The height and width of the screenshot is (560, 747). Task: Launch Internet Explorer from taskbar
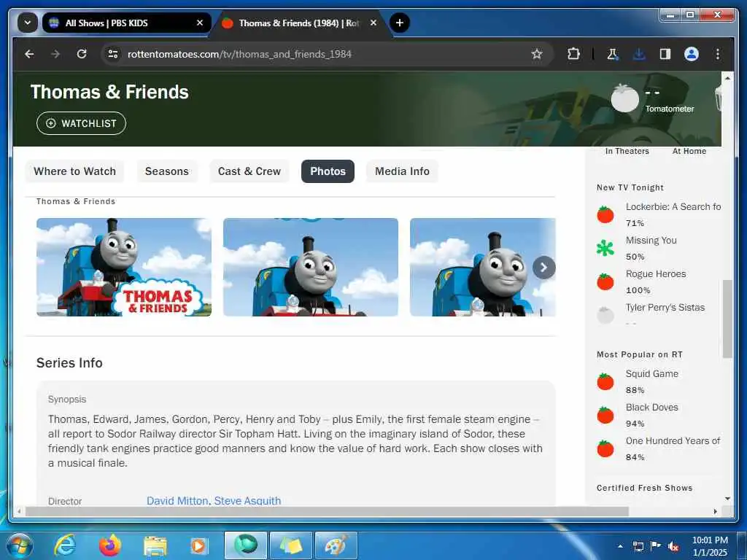(65, 545)
